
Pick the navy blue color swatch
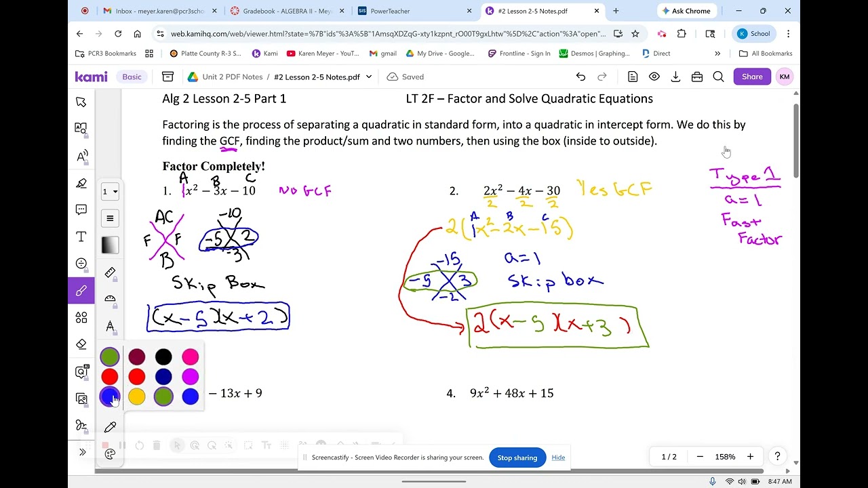pyautogui.click(x=163, y=377)
